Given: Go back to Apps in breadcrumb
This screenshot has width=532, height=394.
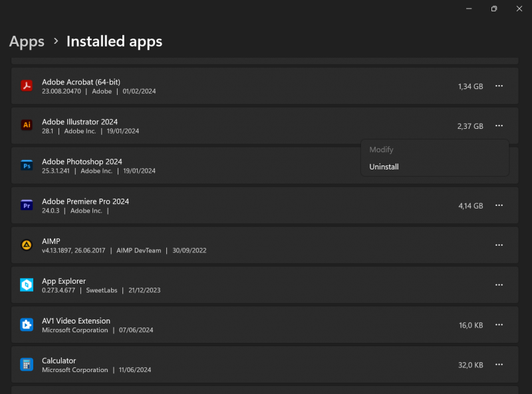Looking at the screenshot, I should tap(27, 41).
